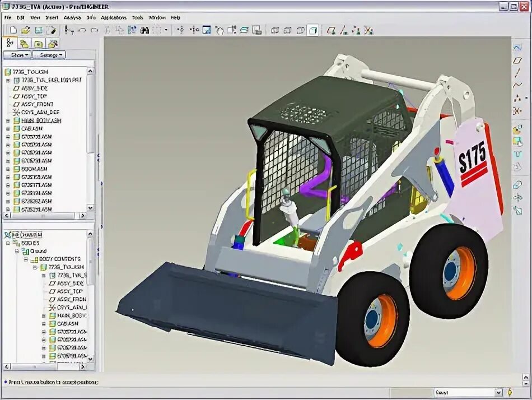532x400 pixels.
Task: Click the Sketch curve tool in right toolbar
Action: coord(517,48)
